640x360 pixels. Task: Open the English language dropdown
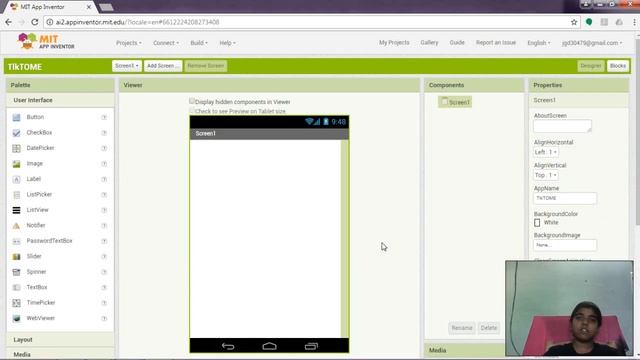(539, 43)
